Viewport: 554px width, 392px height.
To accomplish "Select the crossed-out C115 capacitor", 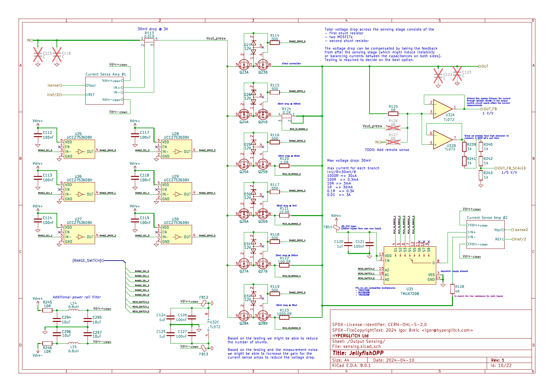I will 38,55.
